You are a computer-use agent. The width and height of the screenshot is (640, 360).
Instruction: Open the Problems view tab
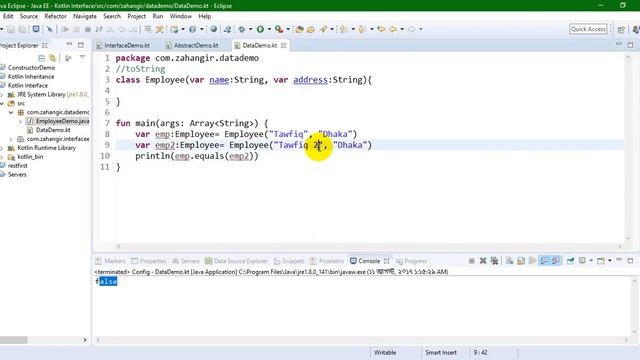[327, 261]
